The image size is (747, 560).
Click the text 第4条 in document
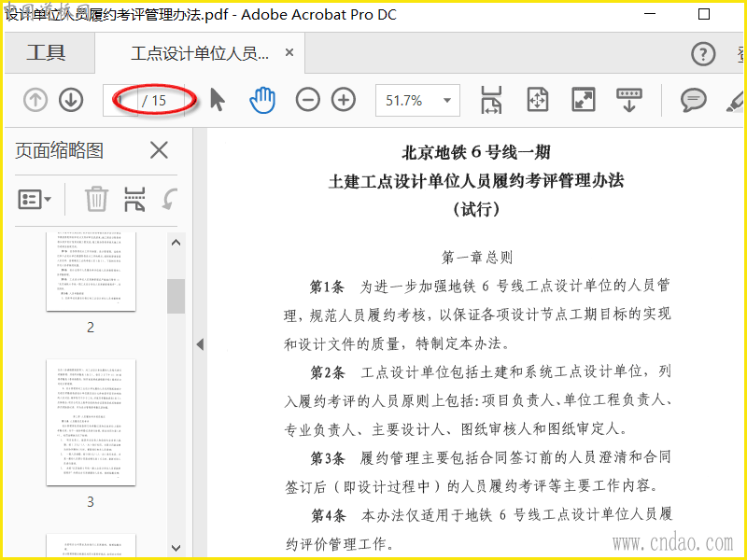[x=329, y=515]
